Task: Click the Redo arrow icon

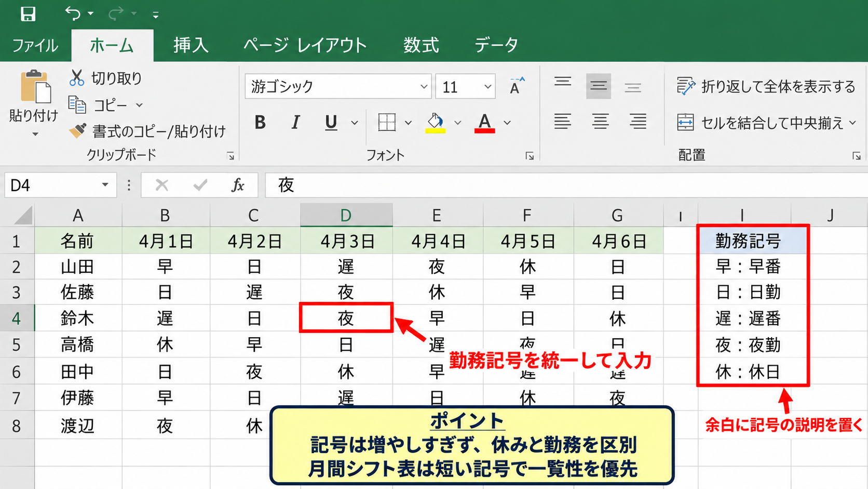Action: (x=115, y=14)
